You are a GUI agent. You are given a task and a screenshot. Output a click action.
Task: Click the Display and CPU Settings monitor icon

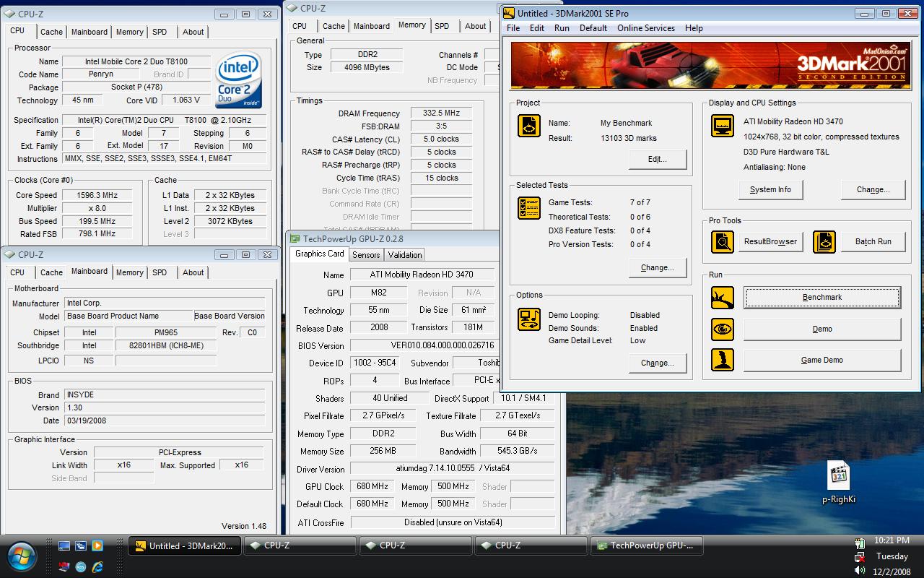pos(723,126)
